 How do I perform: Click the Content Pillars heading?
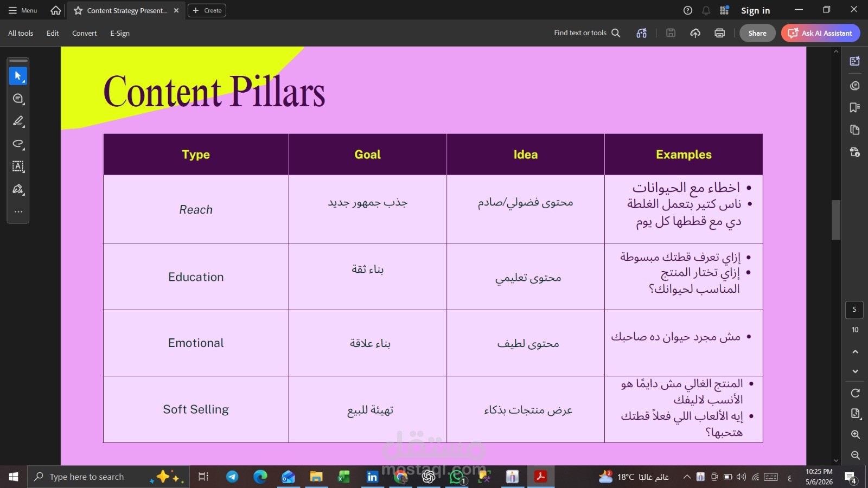coord(214,92)
